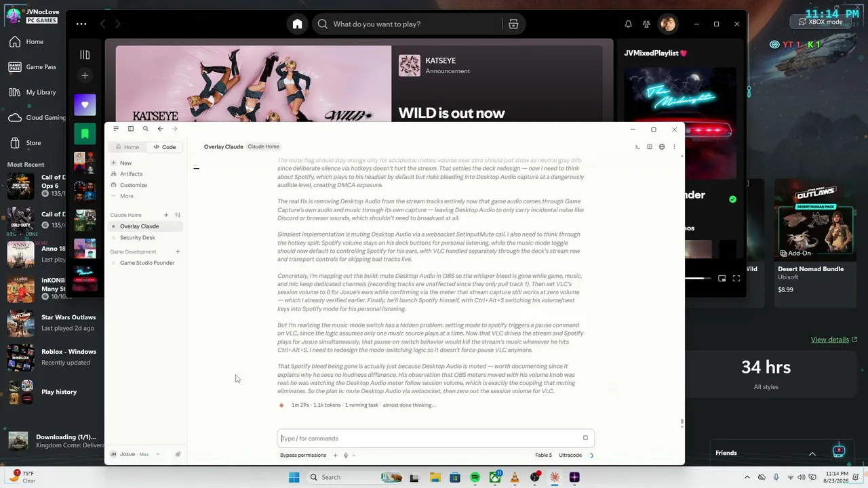
Task: Open Spotify's Browse icon in search bar
Action: click(513, 24)
